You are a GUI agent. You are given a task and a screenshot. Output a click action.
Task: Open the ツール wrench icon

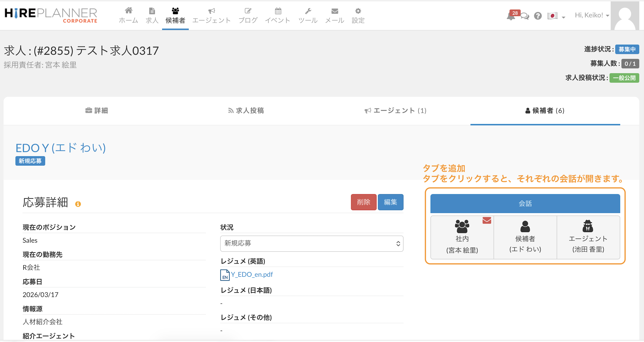308,11
